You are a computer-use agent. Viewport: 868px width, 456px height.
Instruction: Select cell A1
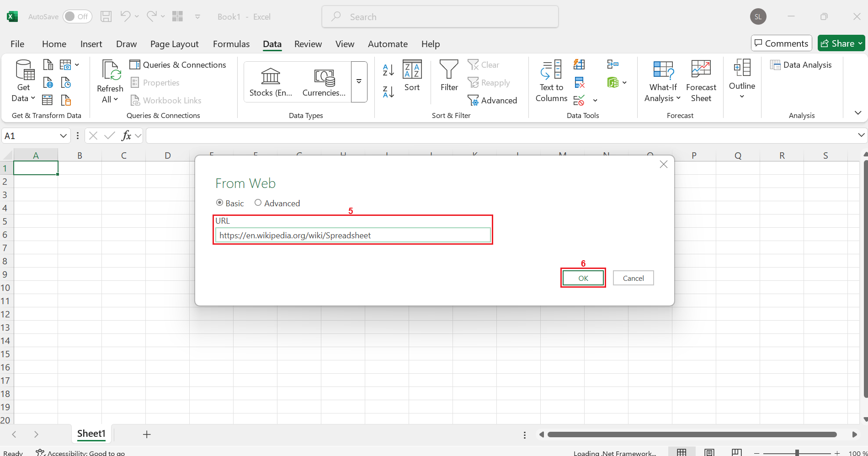coord(36,168)
